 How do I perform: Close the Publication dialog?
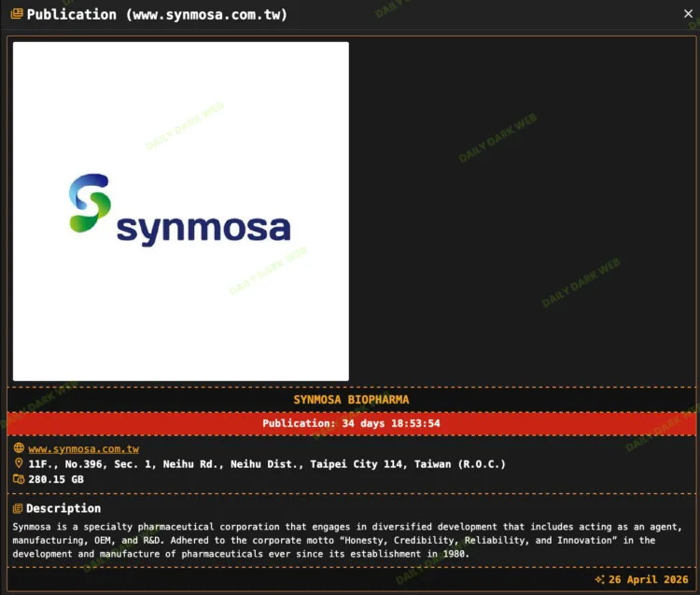pos(688,14)
